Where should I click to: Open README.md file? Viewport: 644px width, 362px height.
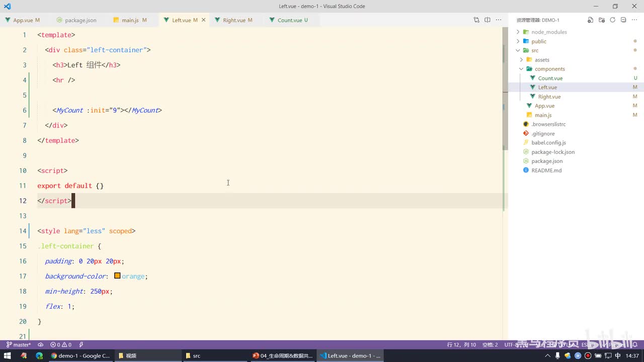(x=546, y=170)
